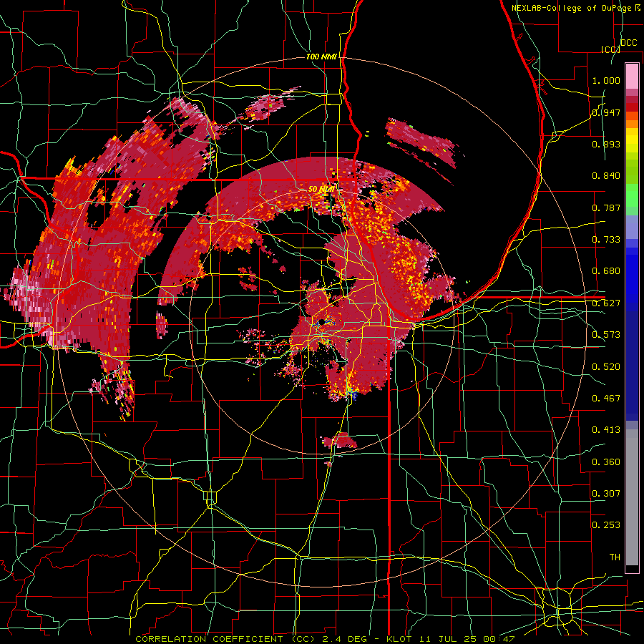This screenshot has height=644, width=644.
Task: Select the 0.413 legend value
Action: (606, 430)
